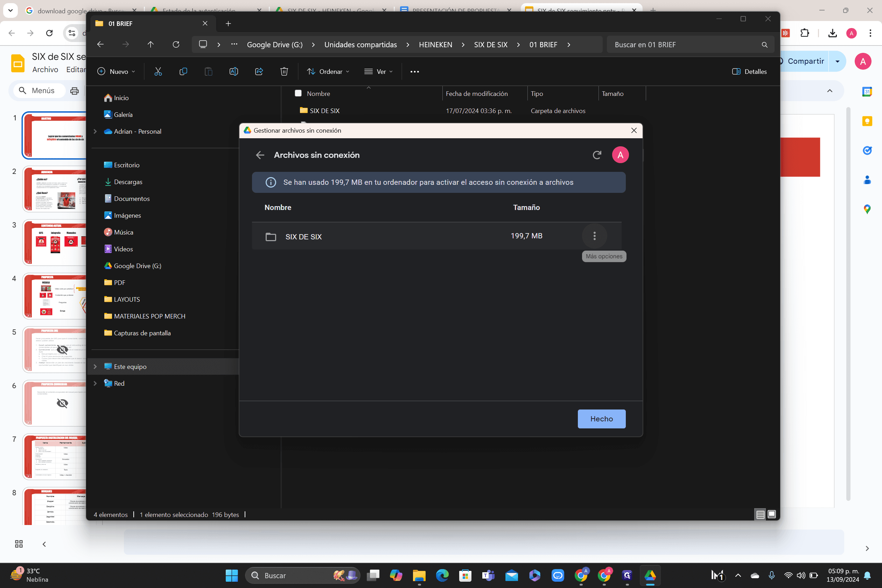
Task: Click the cut scissors icon in Explorer toolbar
Action: click(x=158, y=71)
